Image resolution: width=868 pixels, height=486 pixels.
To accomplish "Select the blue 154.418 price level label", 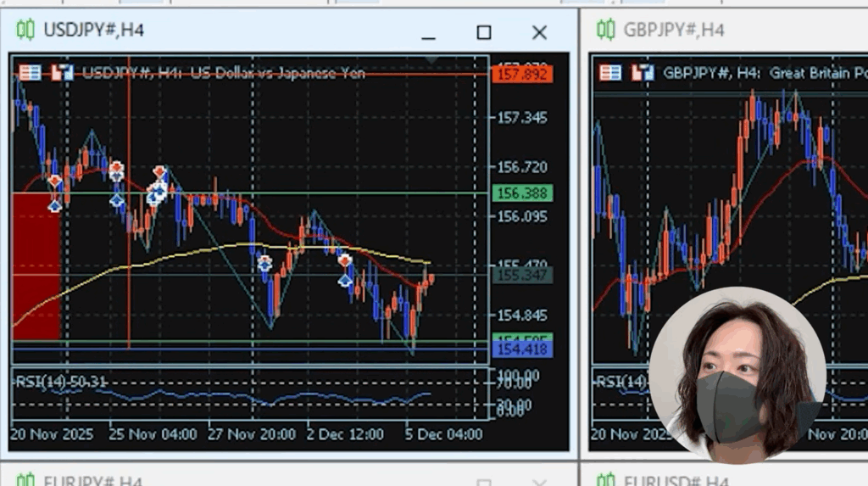I will pos(521,349).
